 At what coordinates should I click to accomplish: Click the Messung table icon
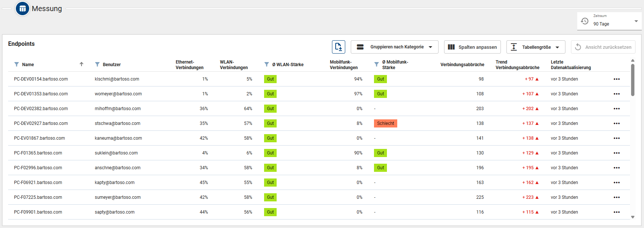(x=22, y=8)
